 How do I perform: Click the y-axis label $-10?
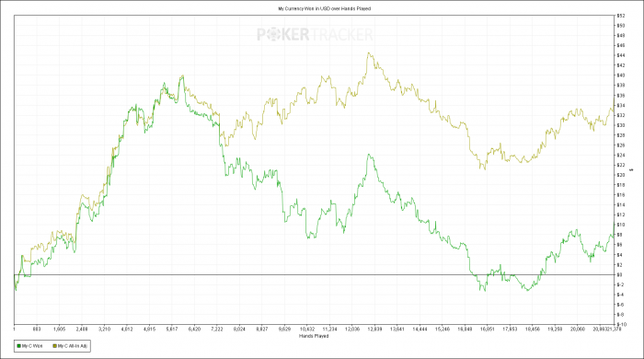pos(621,325)
